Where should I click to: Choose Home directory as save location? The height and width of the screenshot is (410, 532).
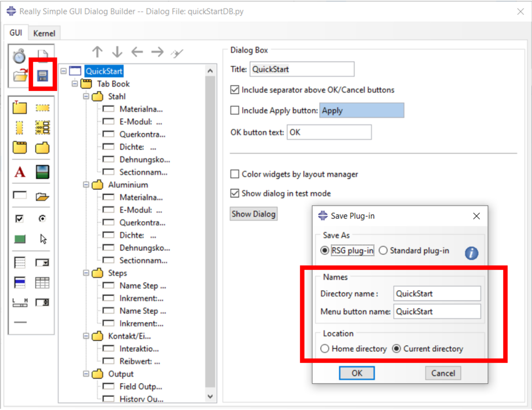point(324,349)
